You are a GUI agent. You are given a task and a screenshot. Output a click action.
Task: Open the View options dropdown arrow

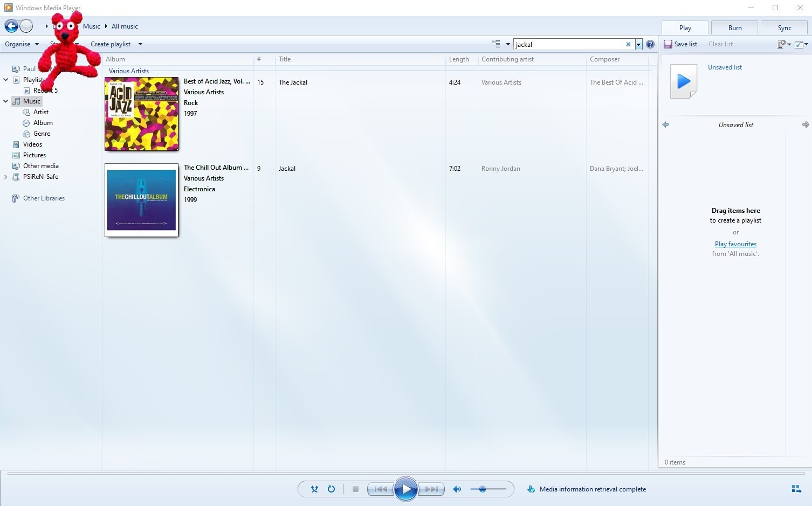pyautogui.click(x=508, y=44)
